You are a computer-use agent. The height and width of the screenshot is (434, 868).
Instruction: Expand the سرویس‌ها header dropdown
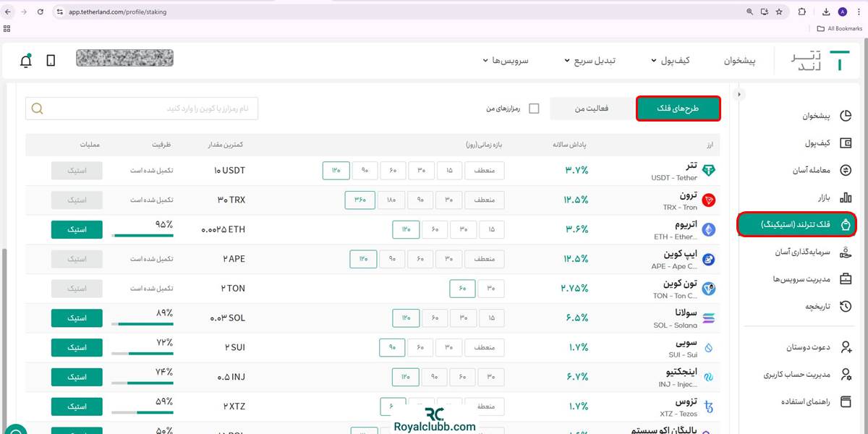[x=506, y=61]
